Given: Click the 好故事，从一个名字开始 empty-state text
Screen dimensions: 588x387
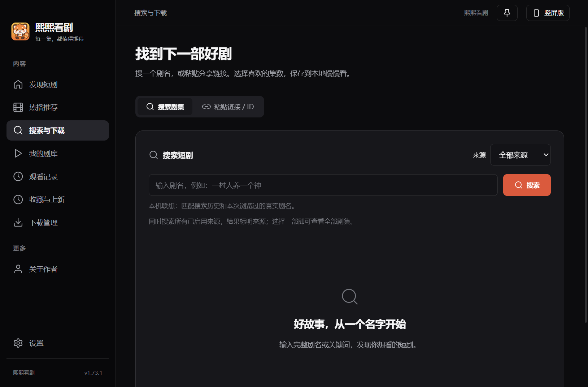Looking at the screenshot, I should click(x=350, y=324).
